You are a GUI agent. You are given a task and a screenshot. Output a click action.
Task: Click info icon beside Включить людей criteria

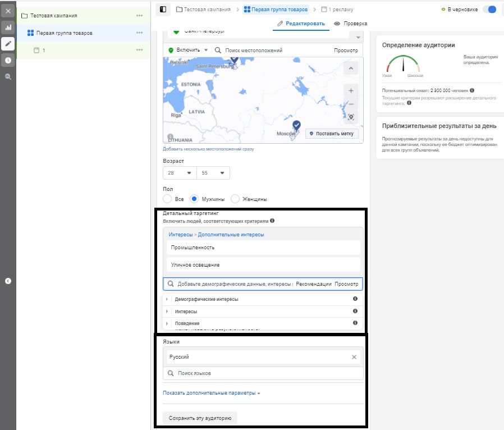click(x=272, y=221)
